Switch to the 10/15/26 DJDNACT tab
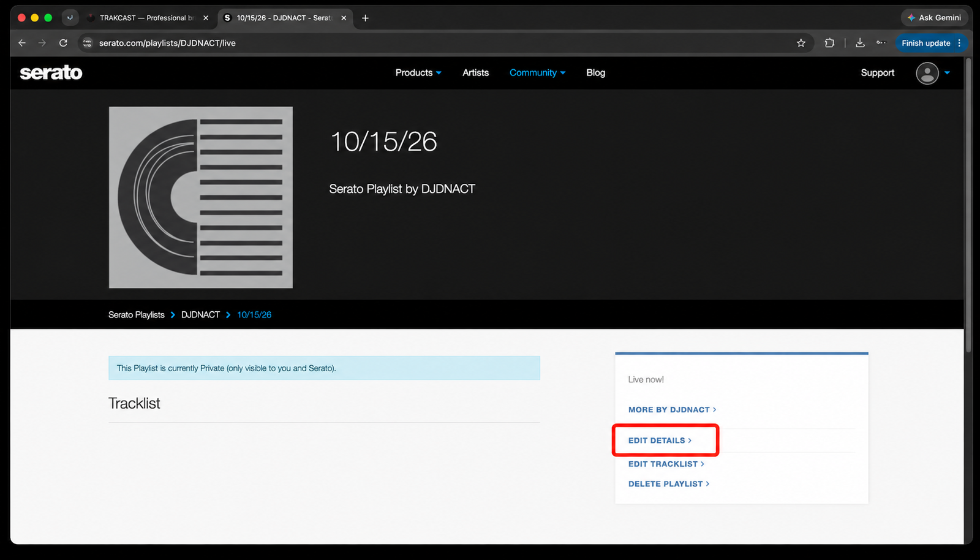This screenshot has height=560, width=980. point(285,18)
